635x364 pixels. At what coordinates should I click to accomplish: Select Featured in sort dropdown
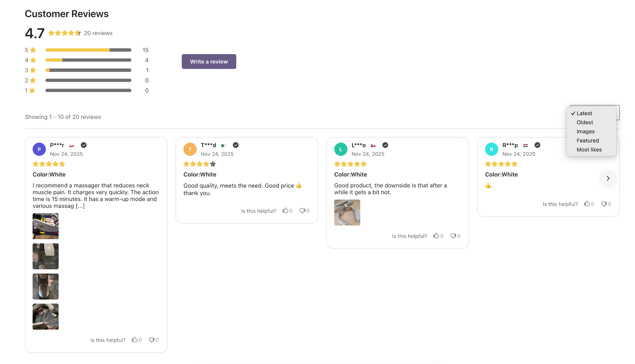click(x=588, y=141)
